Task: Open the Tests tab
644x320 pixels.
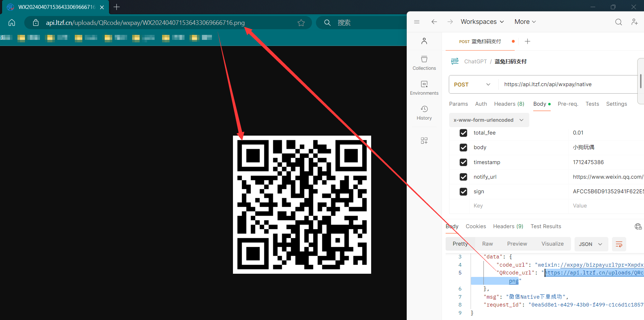Action: click(x=592, y=104)
